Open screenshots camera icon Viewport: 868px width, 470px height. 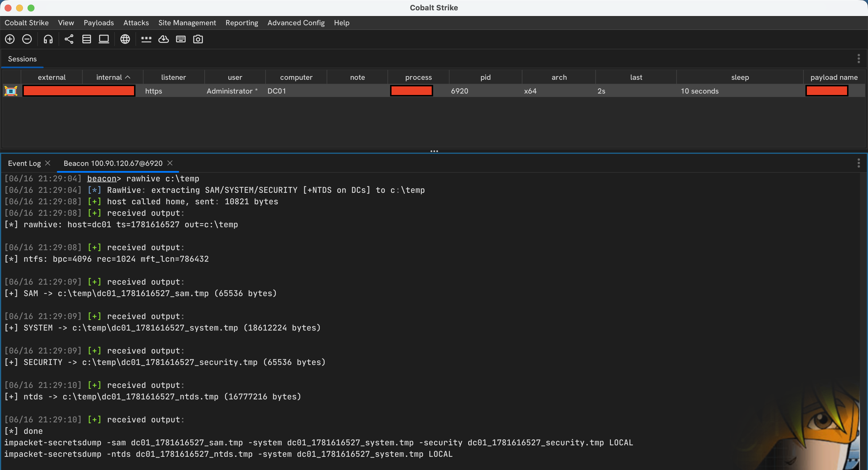coord(198,39)
